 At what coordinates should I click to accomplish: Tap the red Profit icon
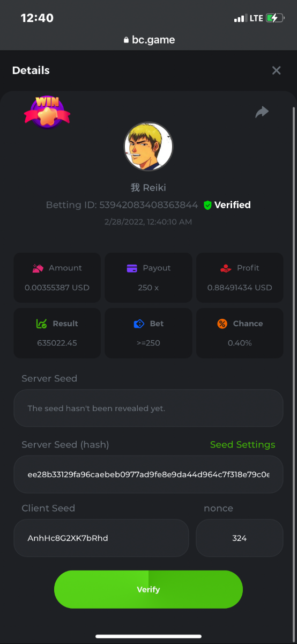click(226, 268)
